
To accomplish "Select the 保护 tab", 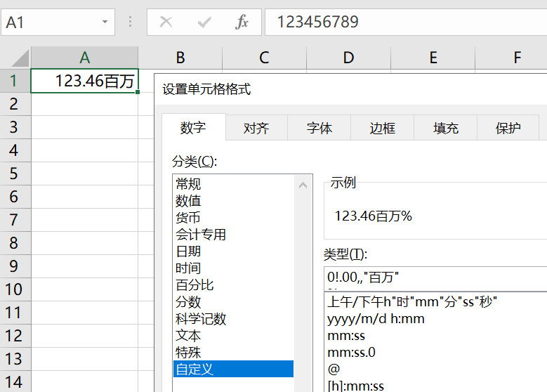I will click(508, 128).
